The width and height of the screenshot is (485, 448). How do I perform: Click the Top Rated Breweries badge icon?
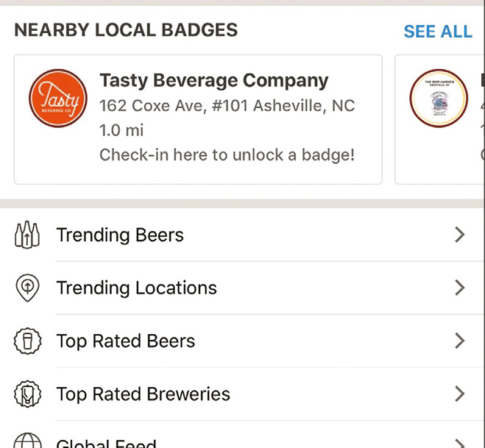pyautogui.click(x=27, y=394)
